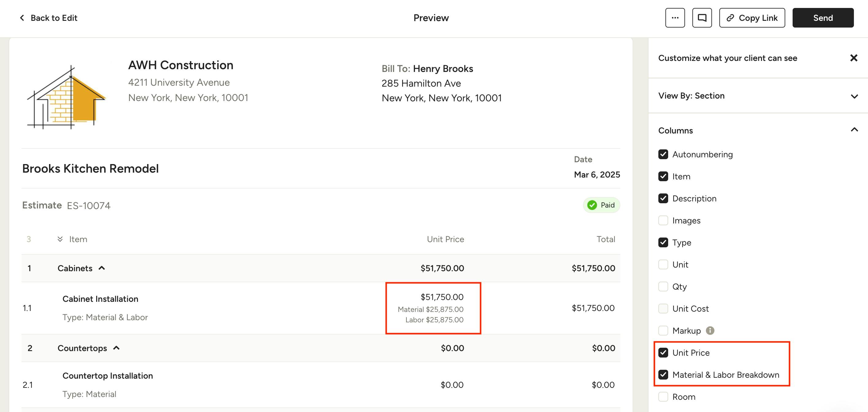Viewport: 868px width, 412px height.
Task: Click the Markup info icon
Action: [x=710, y=331]
